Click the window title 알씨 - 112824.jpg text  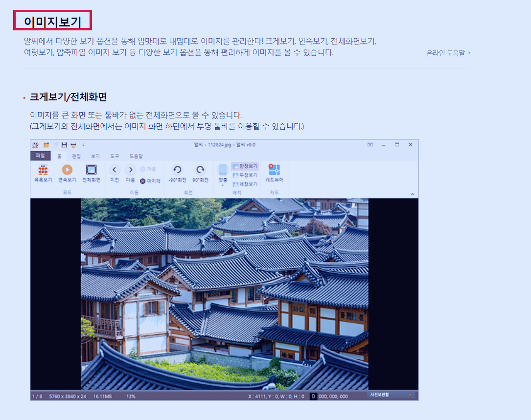[x=225, y=144]
